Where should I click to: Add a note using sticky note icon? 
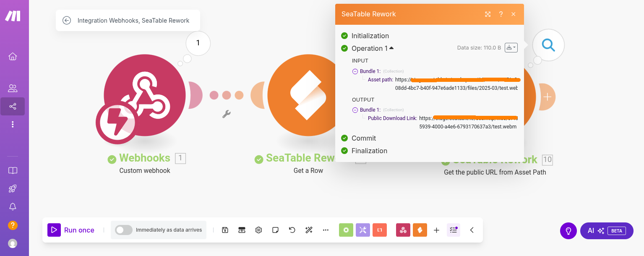click(x=275, y=230)
